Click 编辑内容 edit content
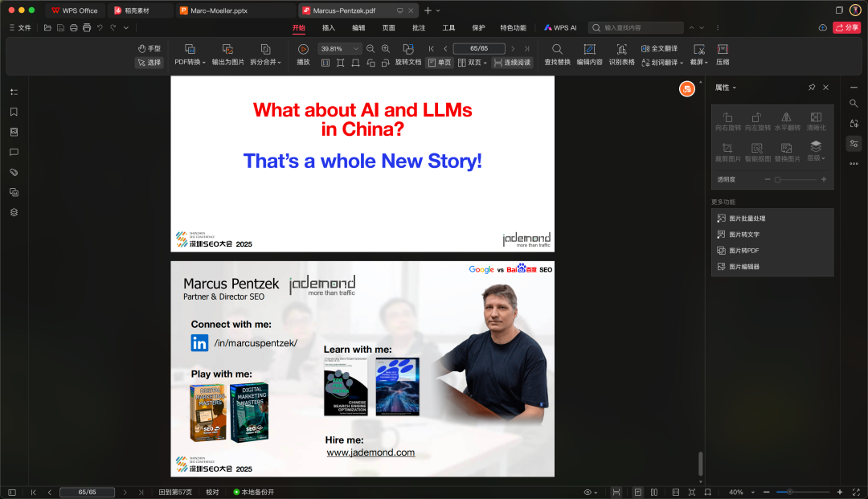868x499 pixels. click(590, 55)
